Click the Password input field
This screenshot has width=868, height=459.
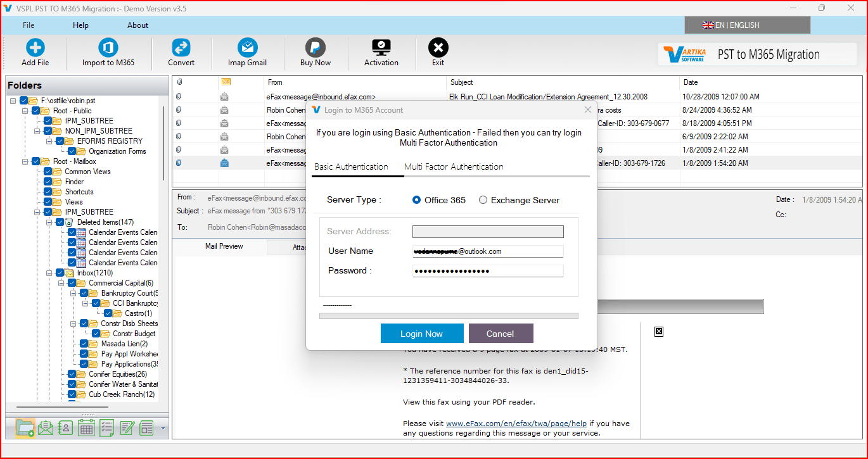[x=488, y=271]
